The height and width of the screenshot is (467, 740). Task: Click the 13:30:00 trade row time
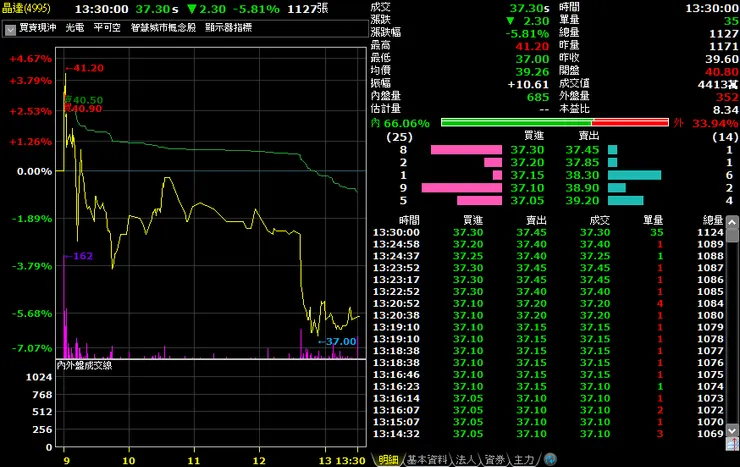[x=396, y=233]
